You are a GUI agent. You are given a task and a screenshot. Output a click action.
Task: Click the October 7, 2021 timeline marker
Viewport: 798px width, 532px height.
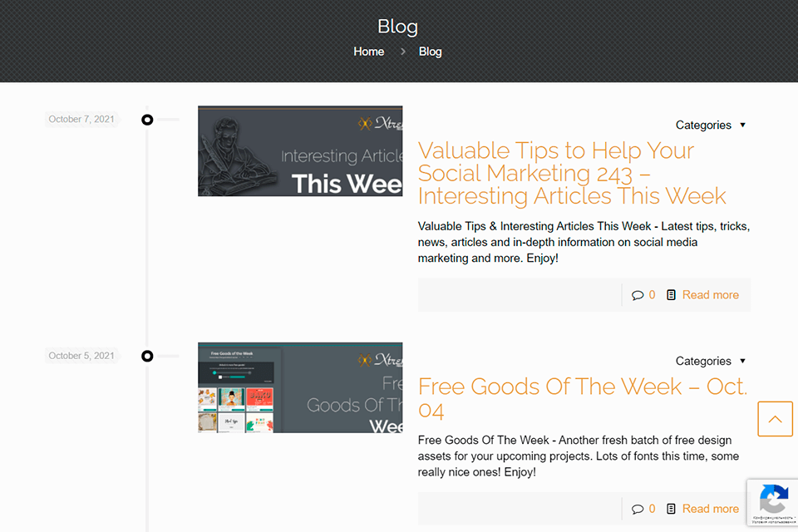coord(147,120)
